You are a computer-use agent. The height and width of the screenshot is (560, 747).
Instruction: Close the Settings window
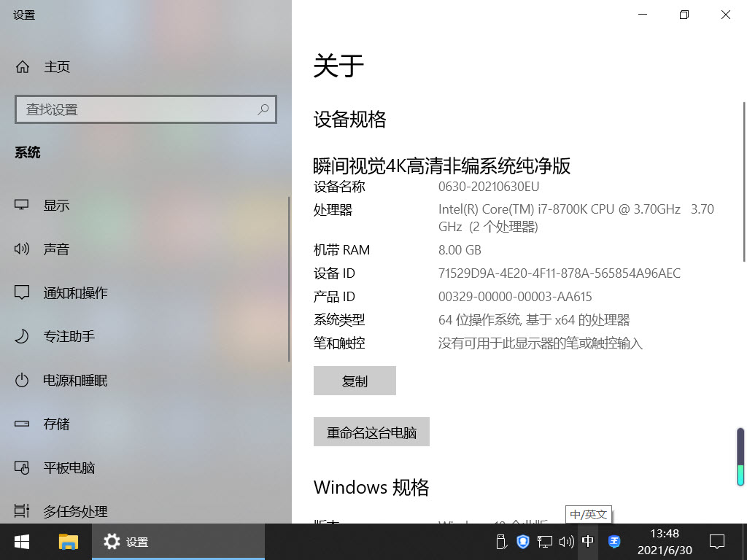726,15
